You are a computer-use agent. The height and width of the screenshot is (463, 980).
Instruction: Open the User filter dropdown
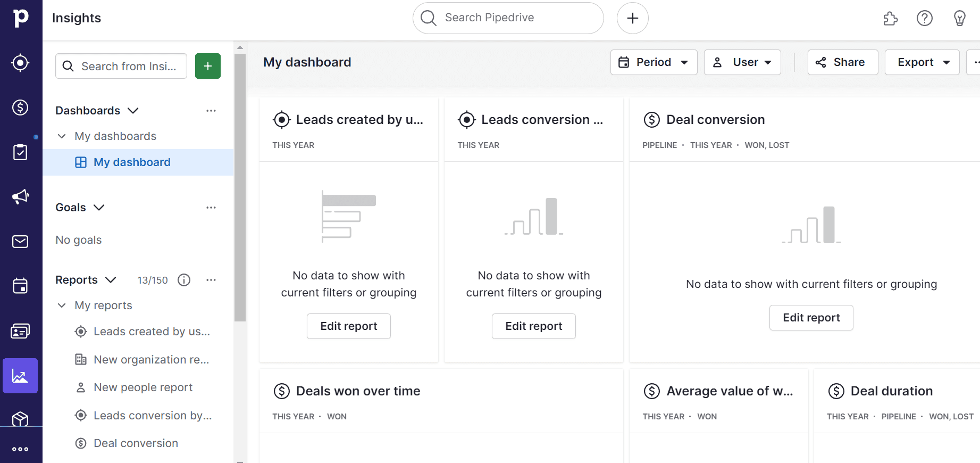point(742,62)
